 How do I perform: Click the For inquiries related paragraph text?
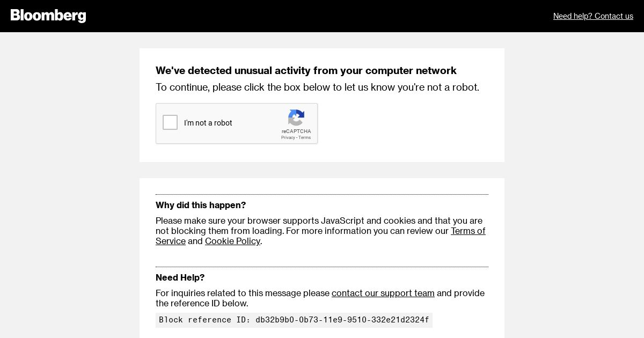[320, 298]
